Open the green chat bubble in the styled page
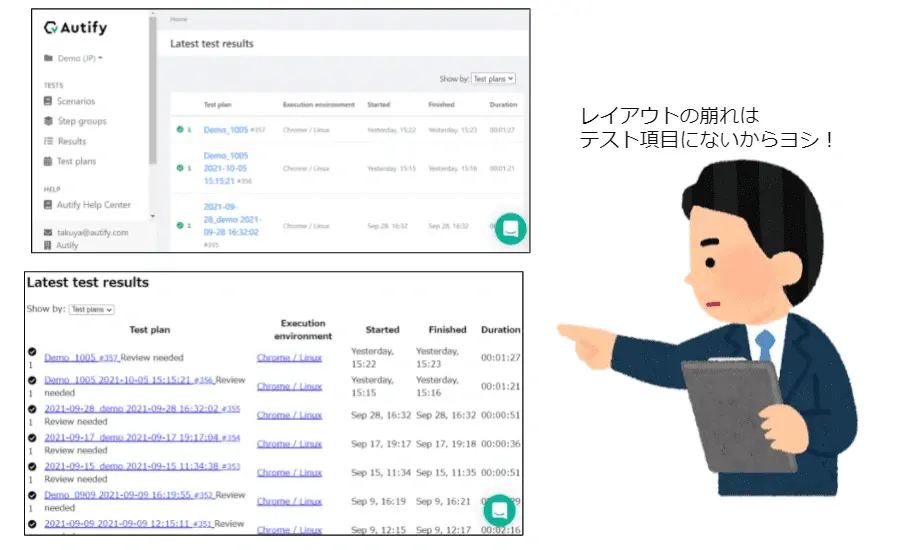This screenshot has width=901, height=550. tap(510, 229)
